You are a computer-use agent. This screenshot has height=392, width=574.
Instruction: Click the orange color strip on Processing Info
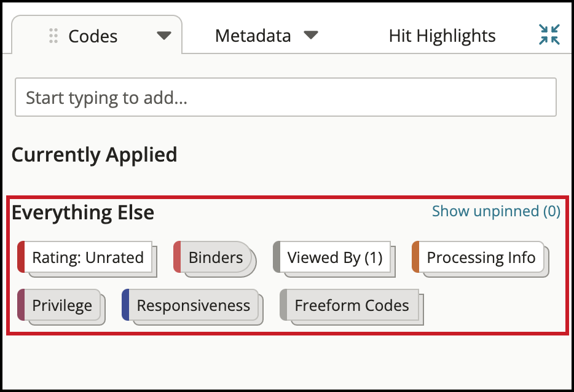415,257
